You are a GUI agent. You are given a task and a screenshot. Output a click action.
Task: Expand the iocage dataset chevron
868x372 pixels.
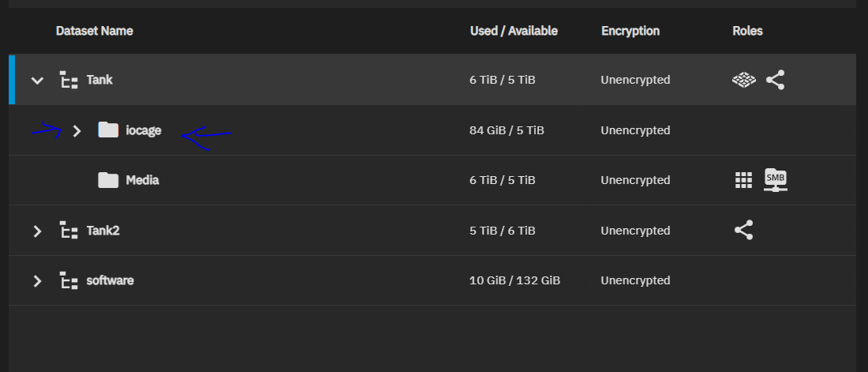(77, 130)
